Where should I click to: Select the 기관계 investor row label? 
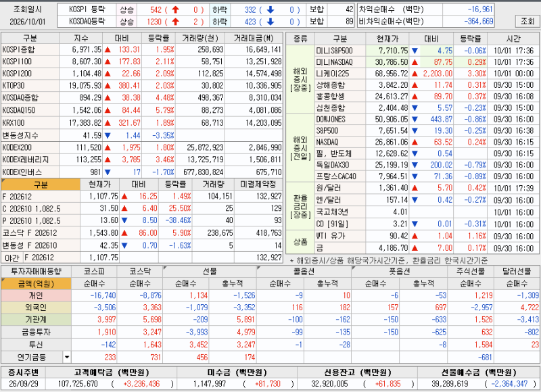[x=36, y=320]
